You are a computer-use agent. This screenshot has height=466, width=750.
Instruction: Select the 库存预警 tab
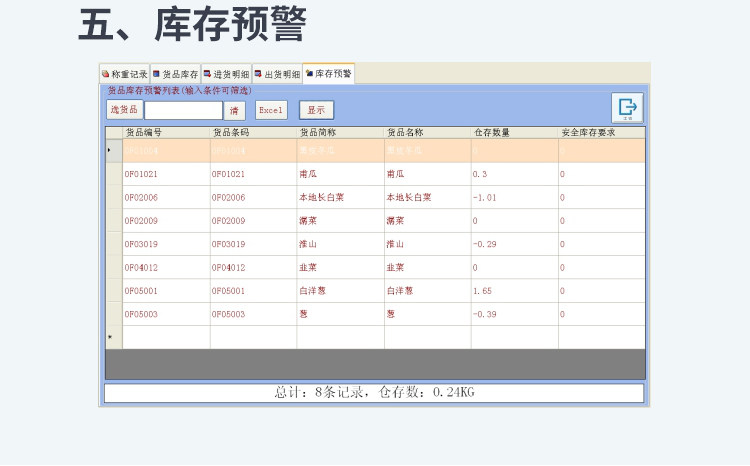[x=329, y=73]
